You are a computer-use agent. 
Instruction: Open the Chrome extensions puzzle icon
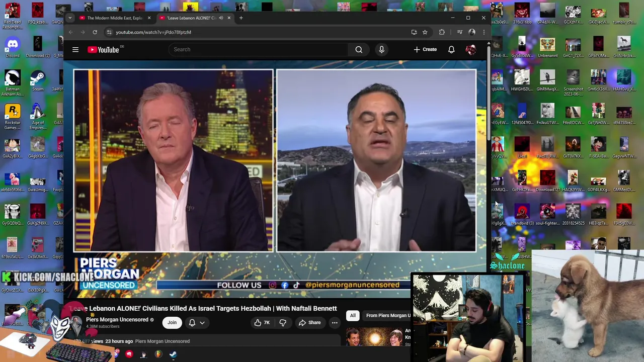coord(442,32)
